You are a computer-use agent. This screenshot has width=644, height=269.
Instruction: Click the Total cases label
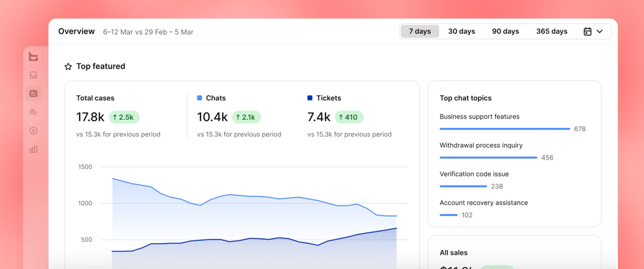click(95, 98)
